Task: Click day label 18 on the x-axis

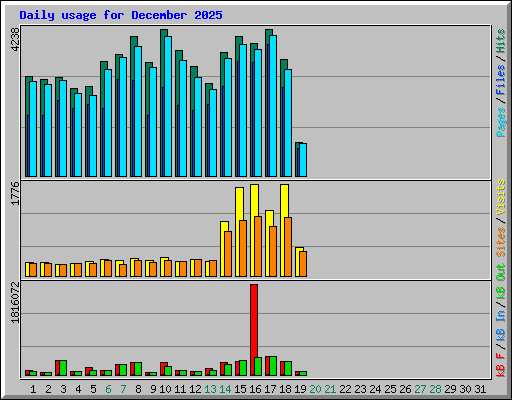Action: pos(285,389)
